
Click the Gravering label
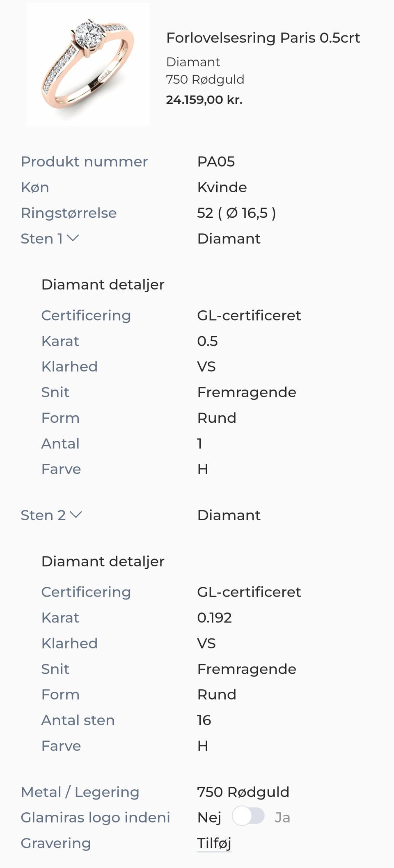[55, 843]
